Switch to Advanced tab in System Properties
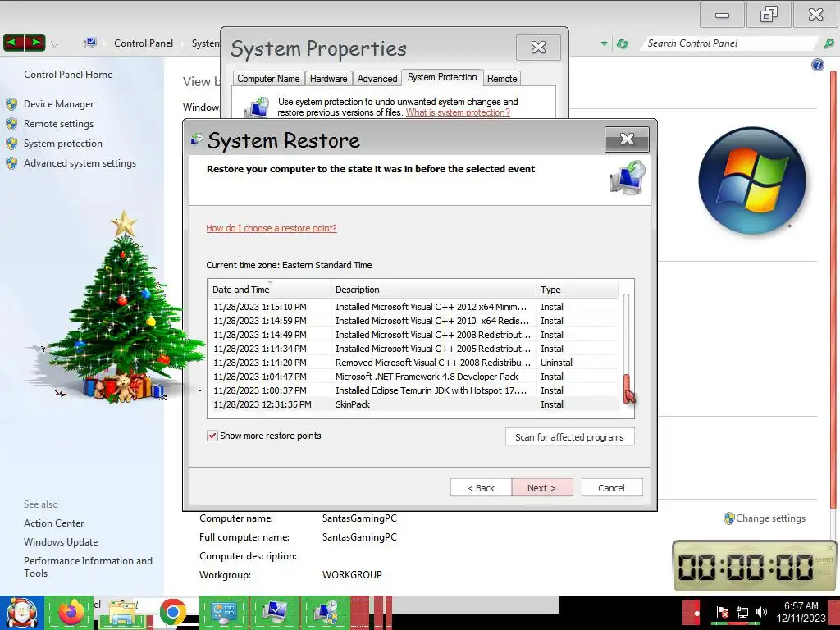The width and height of the screenshot is (840, 630). pyautogui.click(x=377, y=78)
